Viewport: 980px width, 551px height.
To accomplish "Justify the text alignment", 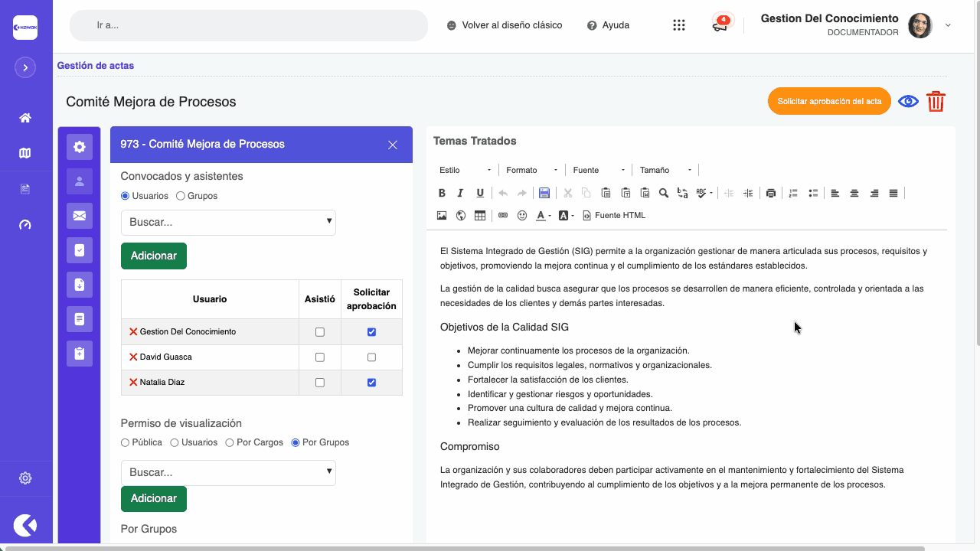I will coord(893,193).
